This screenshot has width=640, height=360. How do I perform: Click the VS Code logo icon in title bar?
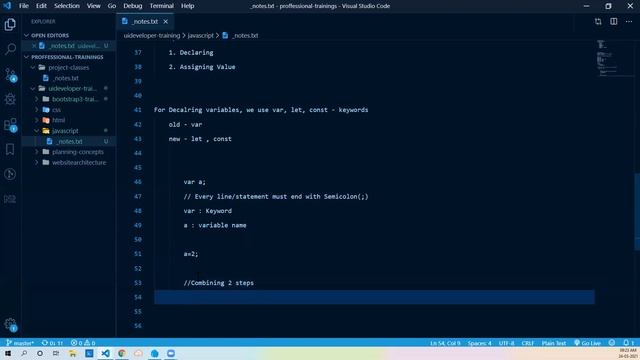[7, 6]
